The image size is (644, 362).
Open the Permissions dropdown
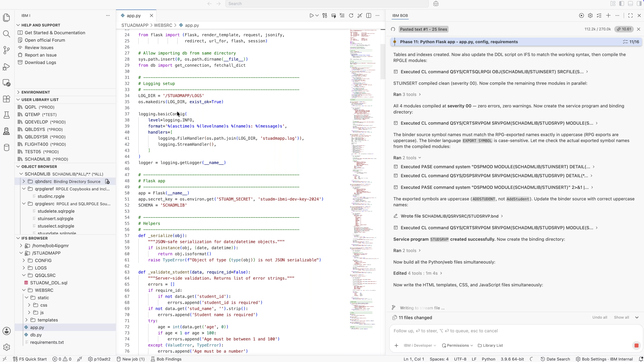457,345
